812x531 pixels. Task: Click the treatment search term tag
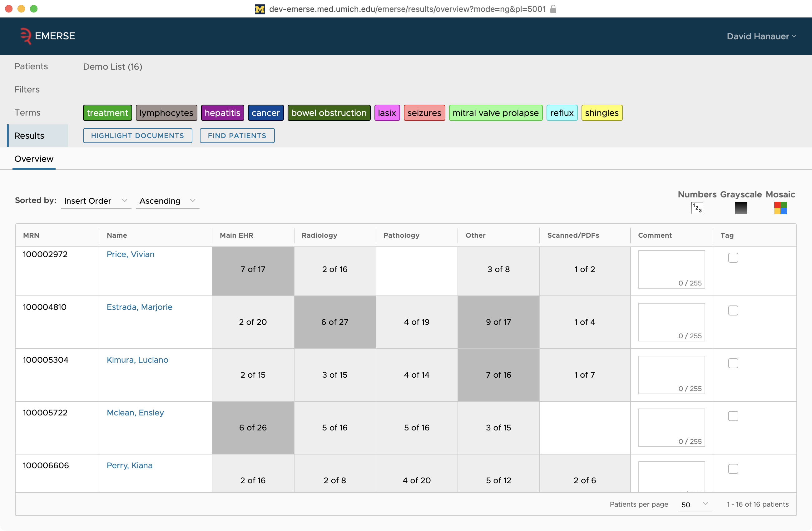(107, 112)
